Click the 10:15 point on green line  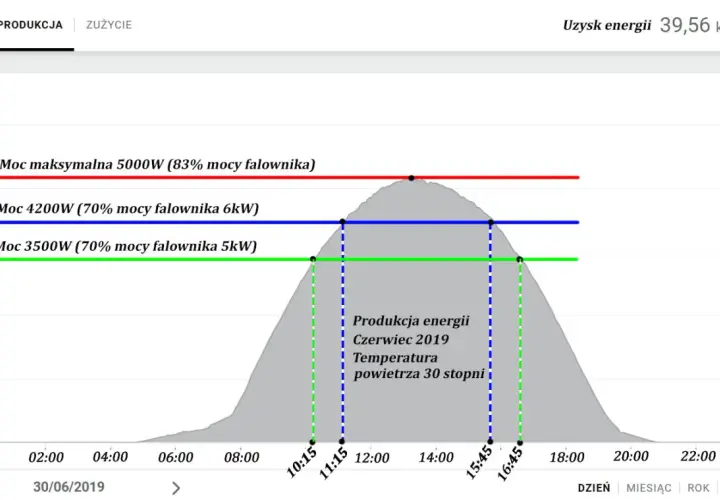point(313,259)
